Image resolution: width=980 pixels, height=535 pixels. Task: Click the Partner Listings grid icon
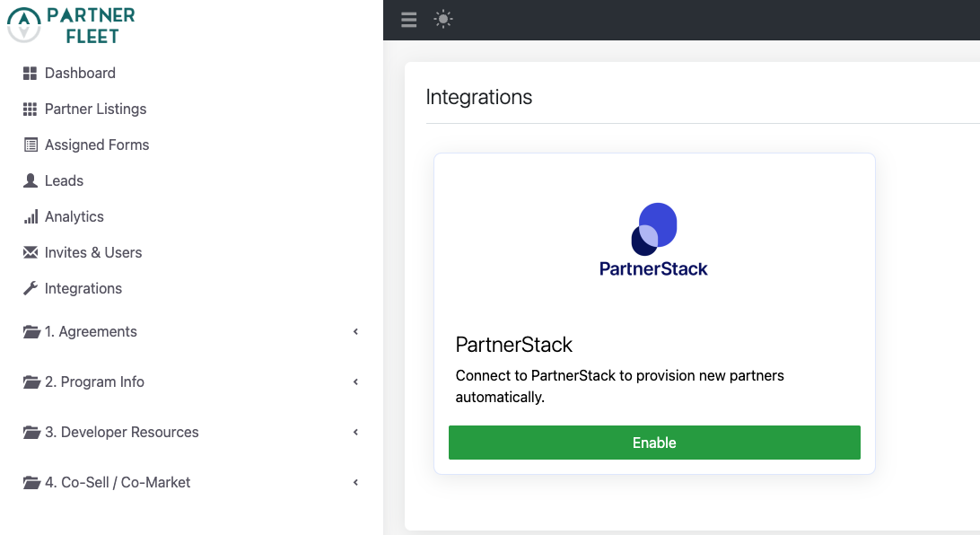(30, 110)
